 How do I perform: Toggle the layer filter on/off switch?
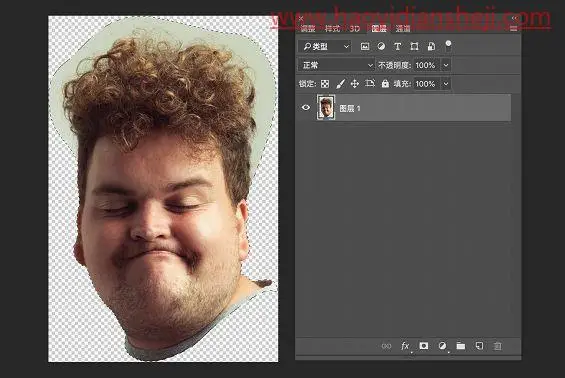[448, 45]
